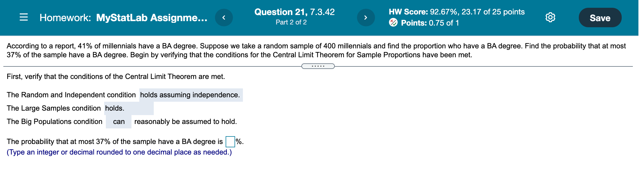Click the dotted divider handle
The image size is (644, 184).
point(318,66)
